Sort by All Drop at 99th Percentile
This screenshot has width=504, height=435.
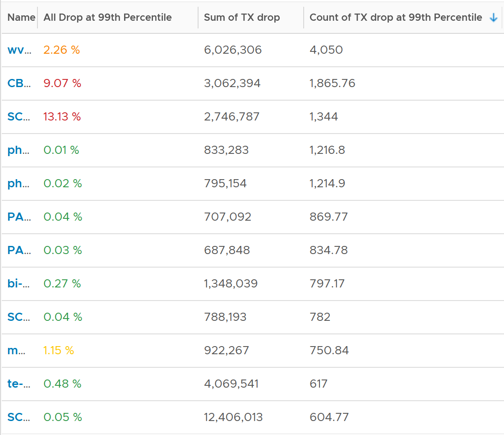pos(107,17)
